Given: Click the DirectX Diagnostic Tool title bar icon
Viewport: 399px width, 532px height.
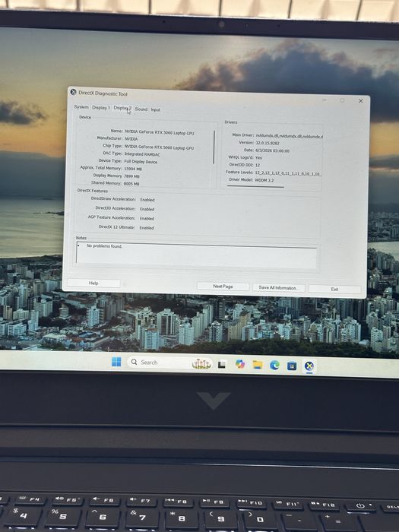Looking at the screenshot, I should [x=73, y=92].
